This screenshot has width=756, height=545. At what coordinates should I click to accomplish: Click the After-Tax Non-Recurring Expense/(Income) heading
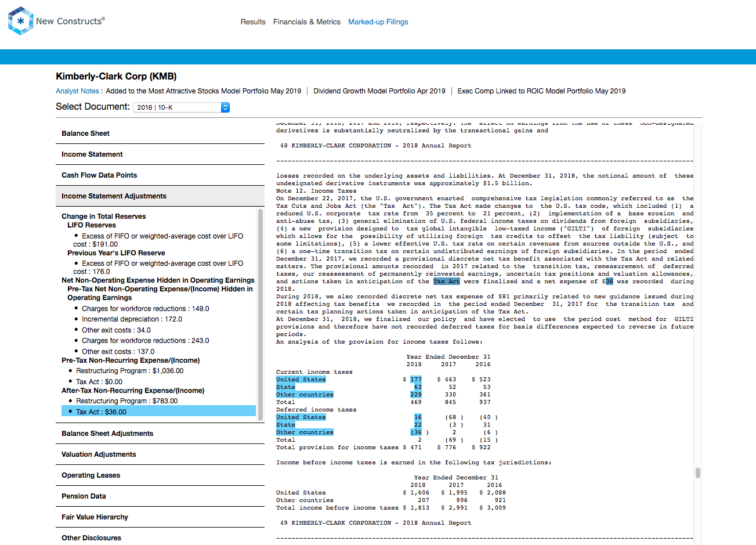pyautogui.click(x=133, y=391)
